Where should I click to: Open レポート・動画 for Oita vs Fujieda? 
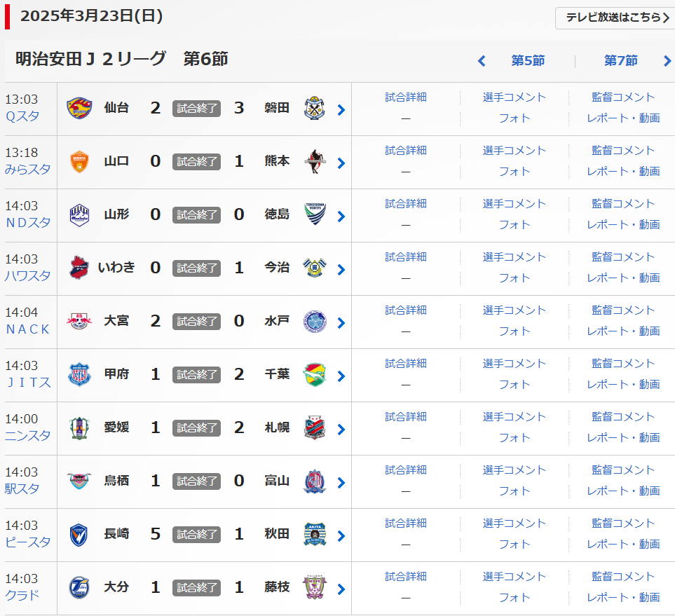pyautogui.click(x=623, y=597)
